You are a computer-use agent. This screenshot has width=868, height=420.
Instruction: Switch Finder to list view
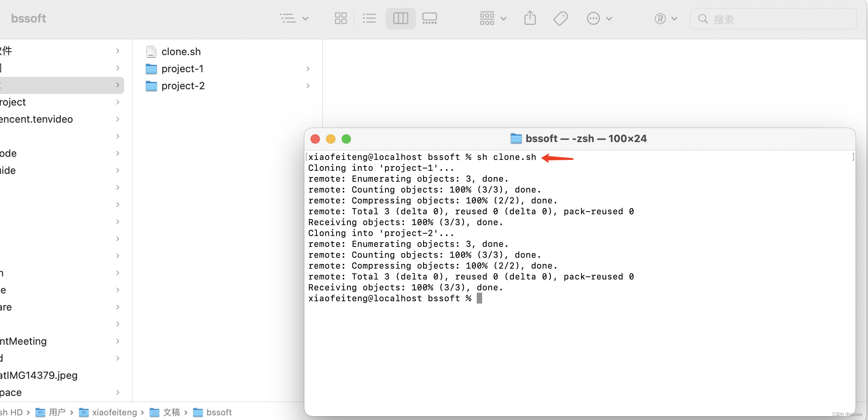[369, 18]
